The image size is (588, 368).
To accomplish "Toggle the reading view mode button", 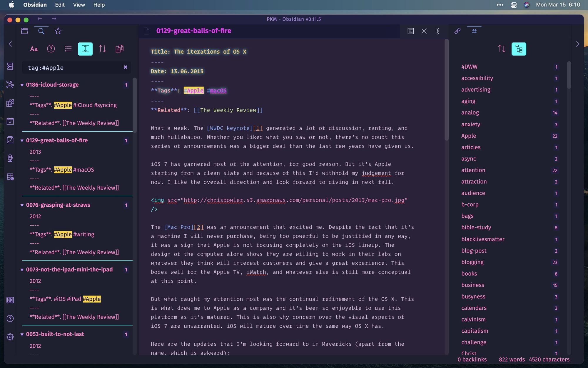I will (411, 31).
